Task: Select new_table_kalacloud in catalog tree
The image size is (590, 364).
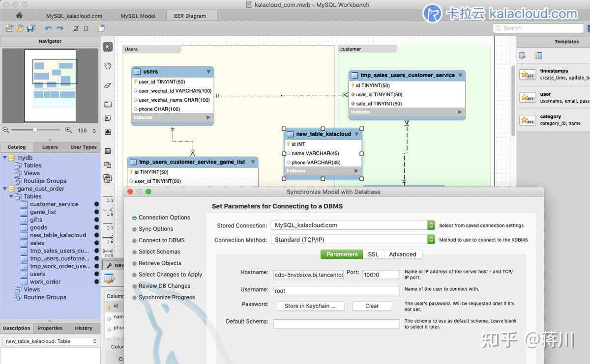Action: point(58,235)
